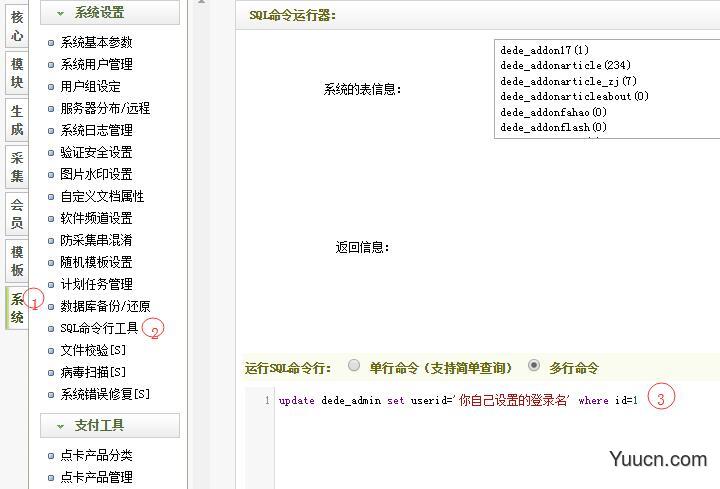Collapse the 系统设置 section header

tap(109, 13)
